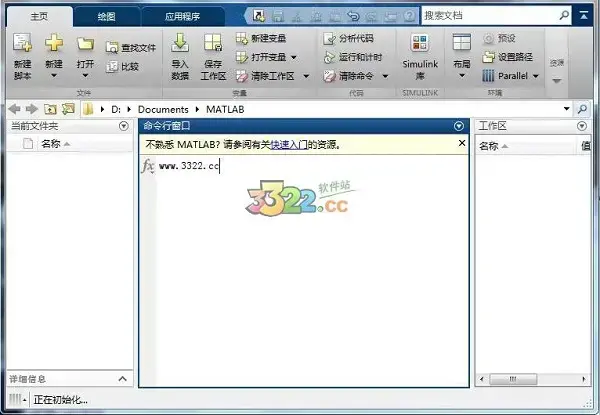This screenshot has height=415, width=600.
Task: Open help question mark icon
Action: (x=409, y=16)
